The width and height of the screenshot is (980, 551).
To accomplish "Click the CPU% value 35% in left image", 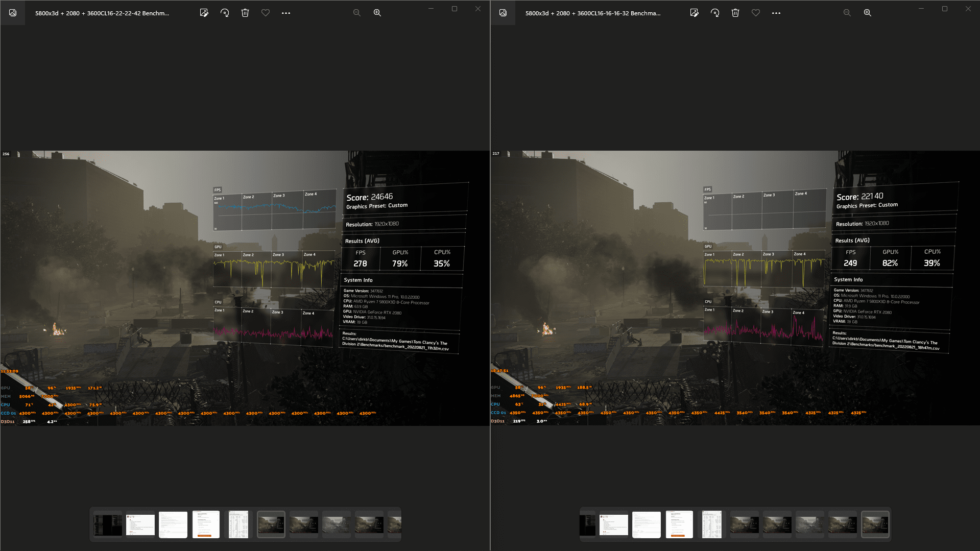I will [x=442, y=263].
